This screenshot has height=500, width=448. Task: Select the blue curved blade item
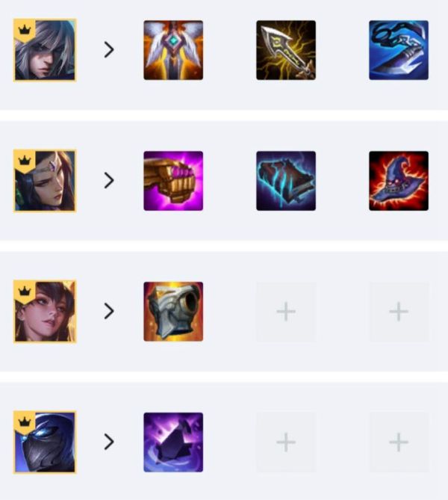pos(399,50)
